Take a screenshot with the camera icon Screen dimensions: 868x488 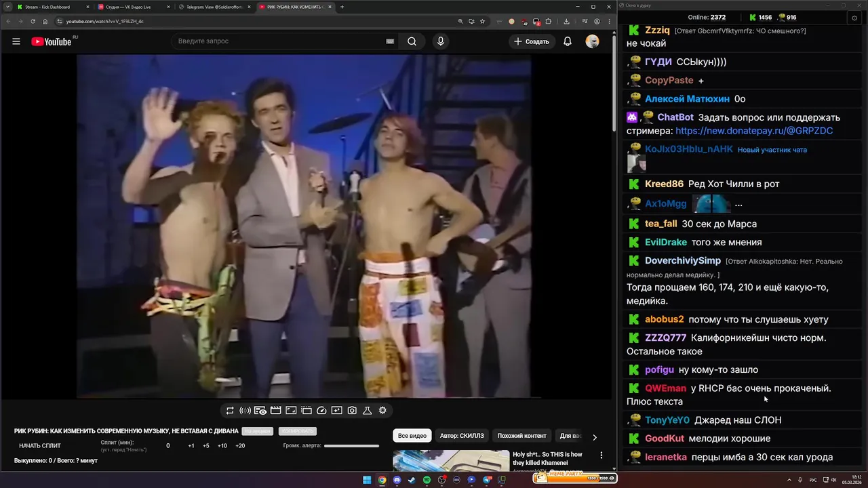coord(352,410)
